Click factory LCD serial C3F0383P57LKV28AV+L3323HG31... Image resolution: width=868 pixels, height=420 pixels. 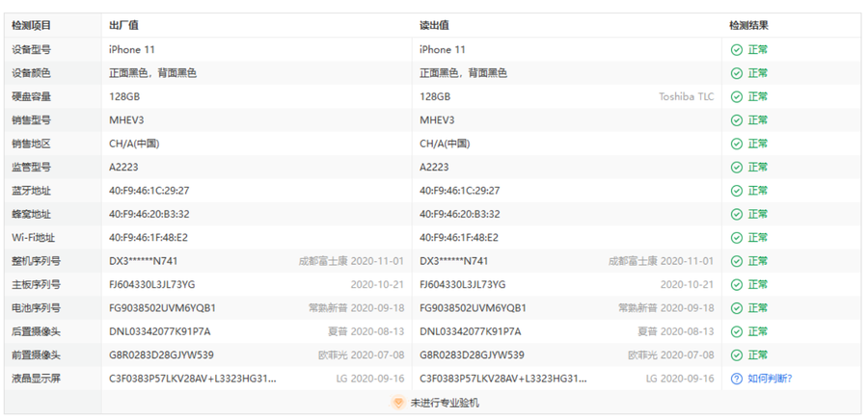[193, 379]
